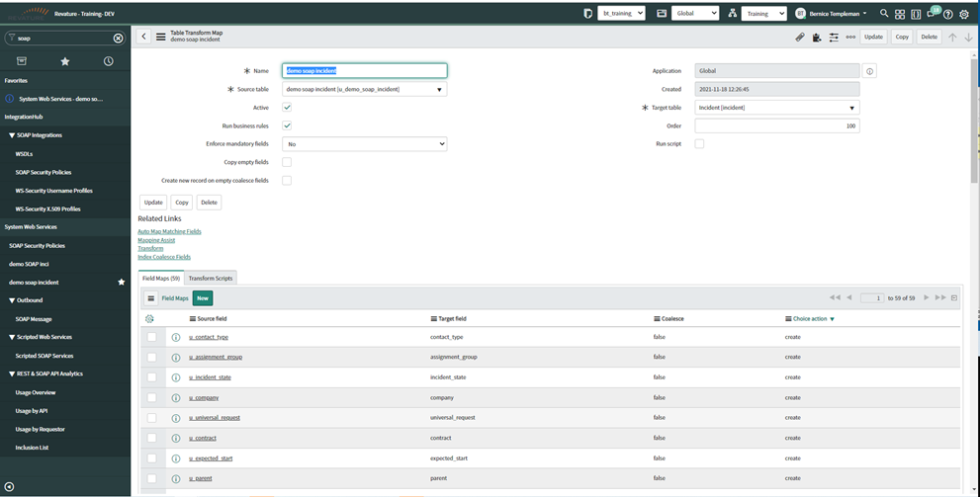Screen dimensions: 980x497
Task: Open Usage Overview module
Action: point(36,392)
